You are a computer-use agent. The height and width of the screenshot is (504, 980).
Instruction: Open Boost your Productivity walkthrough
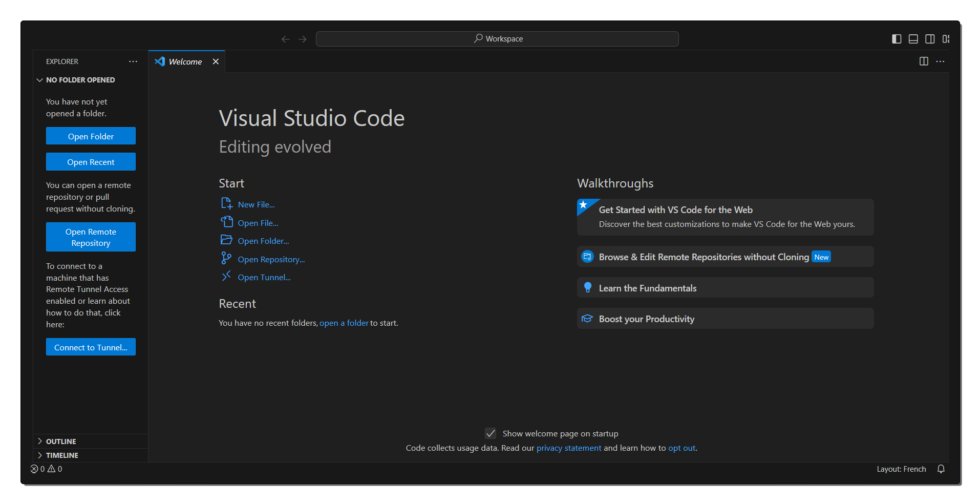725,319
